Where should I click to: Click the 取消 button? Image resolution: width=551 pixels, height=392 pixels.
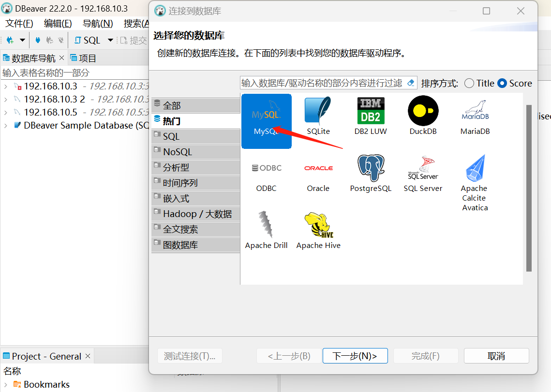click(496, 356)
